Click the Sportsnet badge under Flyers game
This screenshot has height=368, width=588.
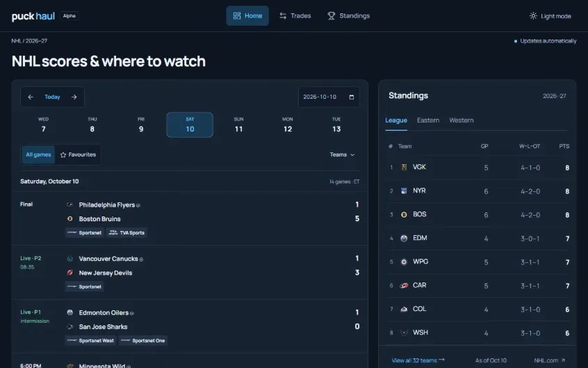pyautogui.click(x=84, y=233)
